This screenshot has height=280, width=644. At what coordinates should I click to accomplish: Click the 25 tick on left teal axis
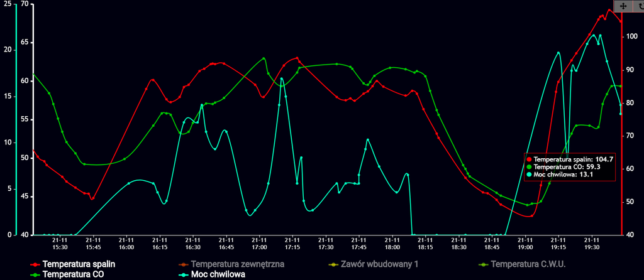7,4
